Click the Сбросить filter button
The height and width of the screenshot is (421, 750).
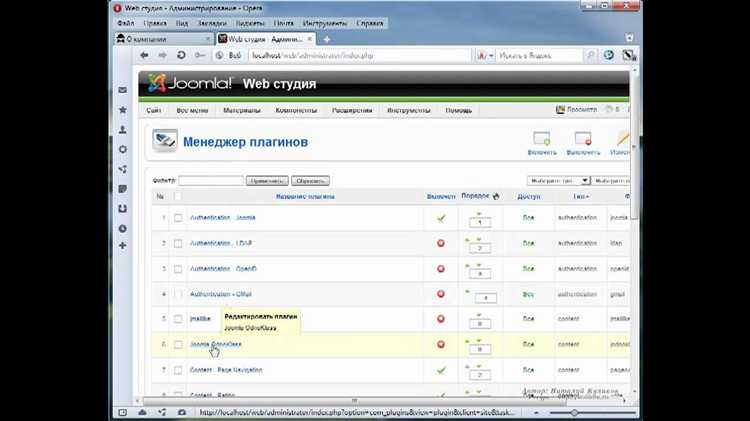(x=310, y=181)
